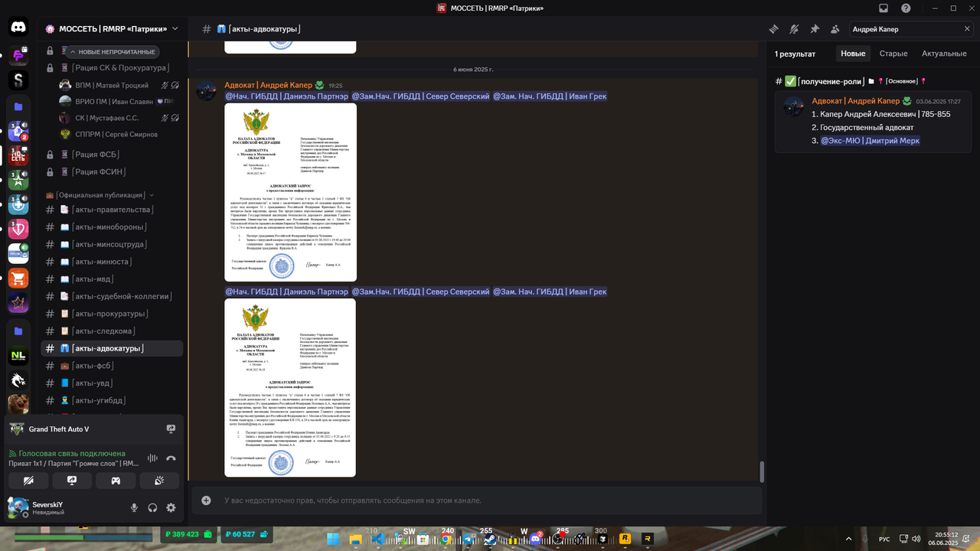Screen dimensions: 980x551
Task: Open first attorney request document image
Action: [x=290, y=192]
